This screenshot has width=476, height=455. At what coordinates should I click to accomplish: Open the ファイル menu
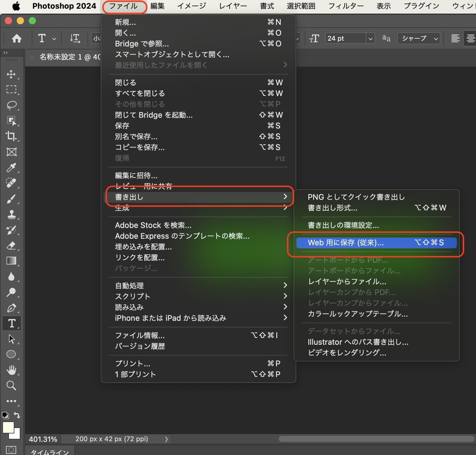pyautogui.click(x=124, y=6)
